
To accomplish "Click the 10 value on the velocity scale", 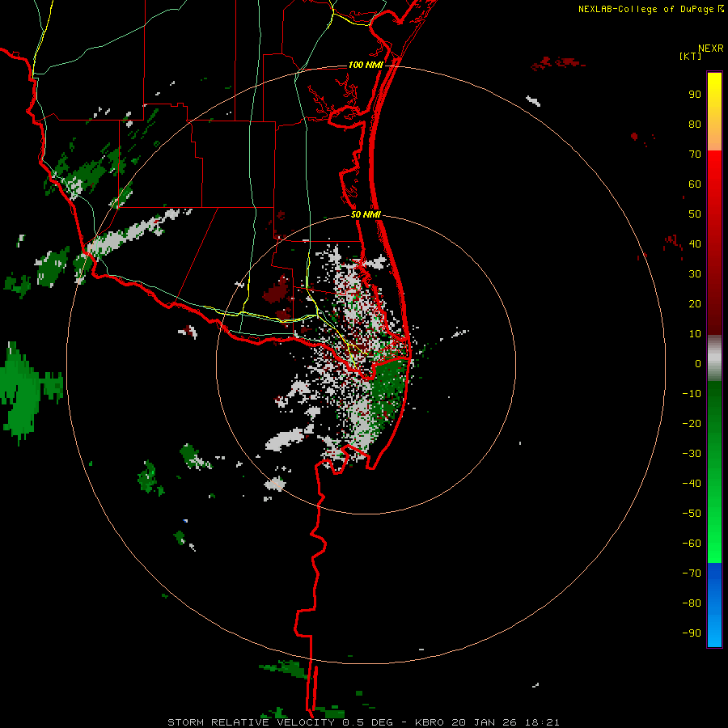I will (x=695, y=334).
